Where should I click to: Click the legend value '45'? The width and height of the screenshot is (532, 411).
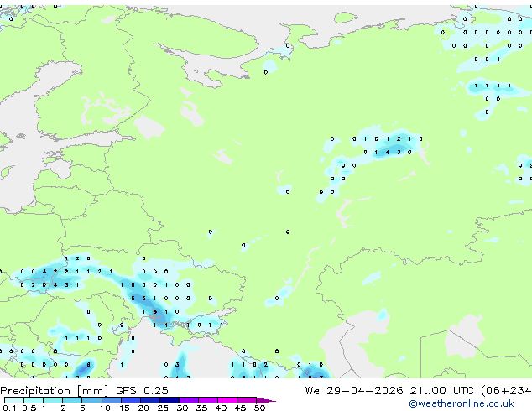(x=240, y=408)
